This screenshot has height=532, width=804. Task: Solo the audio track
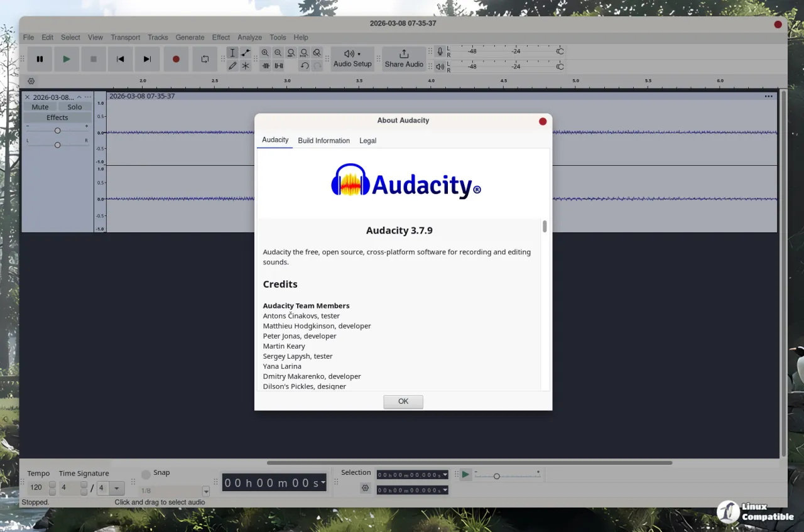click(x=75, y=107)
